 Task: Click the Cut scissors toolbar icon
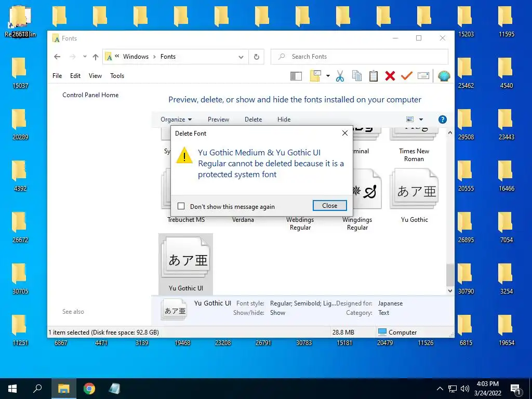point(340,76)
